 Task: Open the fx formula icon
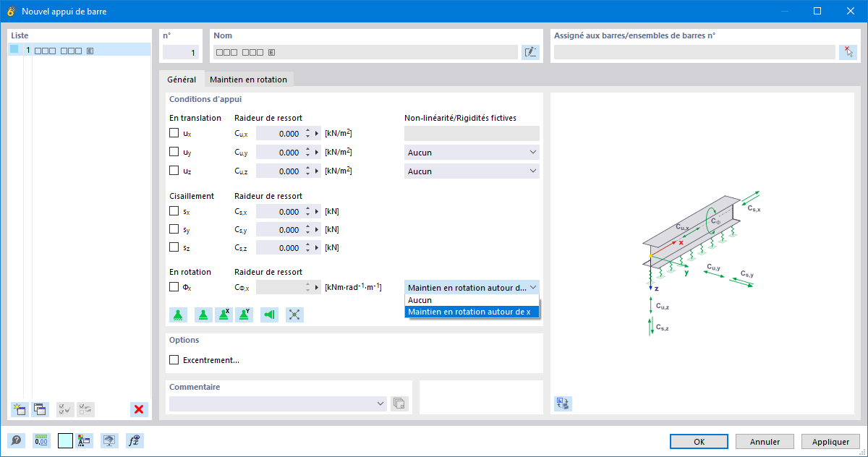133,440
